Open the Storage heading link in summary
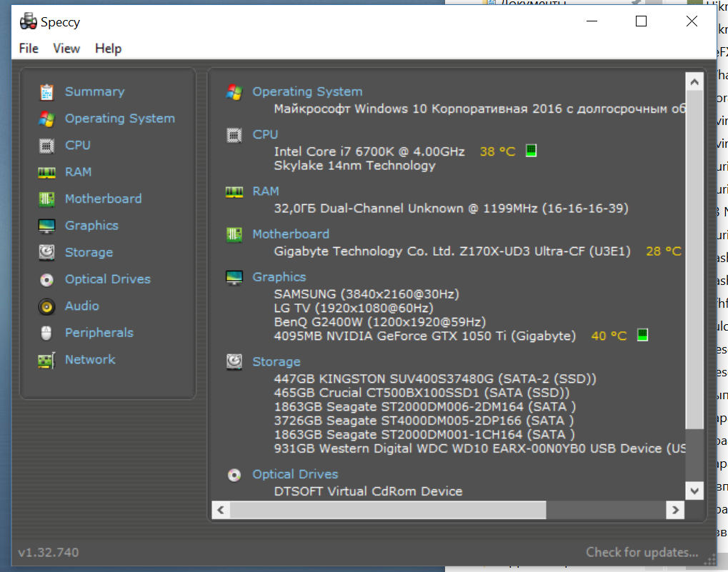 coord(276,362)
